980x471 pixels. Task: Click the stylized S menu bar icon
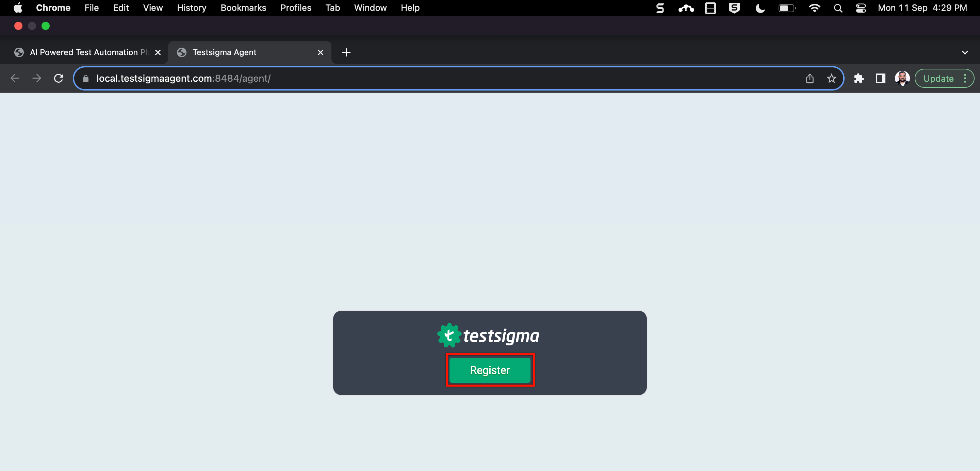click(660, 8)
